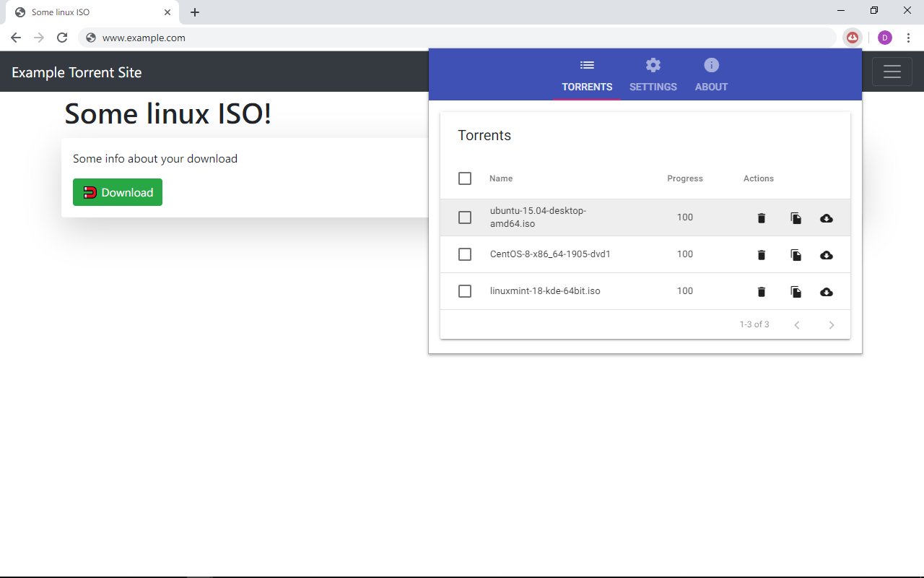Screen dimensions: 924x578
Task: Download linuxmint-18-kde-64bit.iso via cloud icon
Action: (x=827, y=291)
